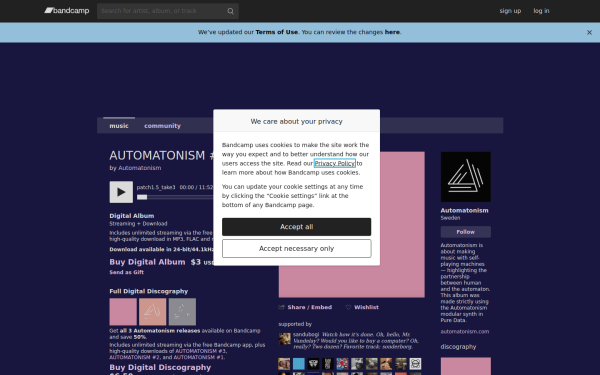Image resolution: width=600 pixels, height=375 pixels.
Task: Open the Terms of Use link
Action: (x=276, y=32)
